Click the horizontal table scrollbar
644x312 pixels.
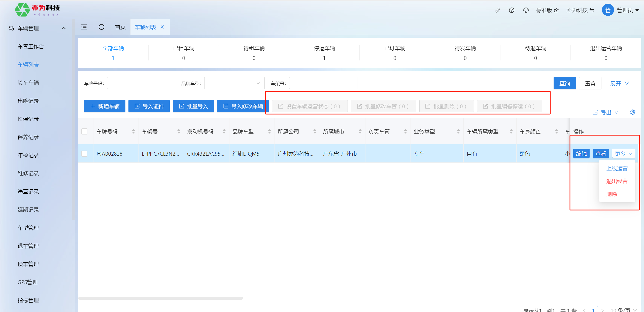click(x=161, y=298)
